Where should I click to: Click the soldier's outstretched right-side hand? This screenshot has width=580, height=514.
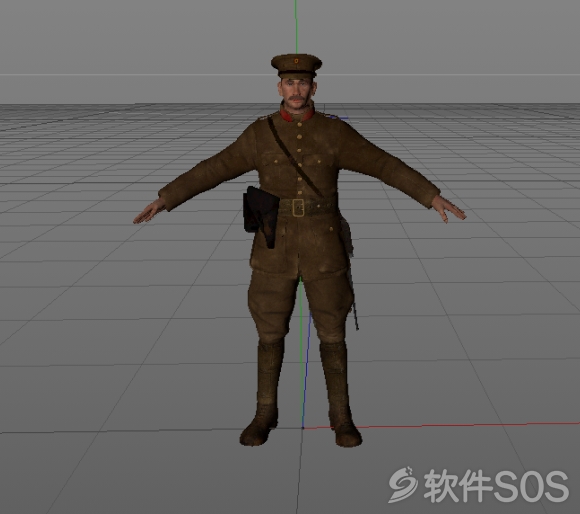[x=448, y=210]
